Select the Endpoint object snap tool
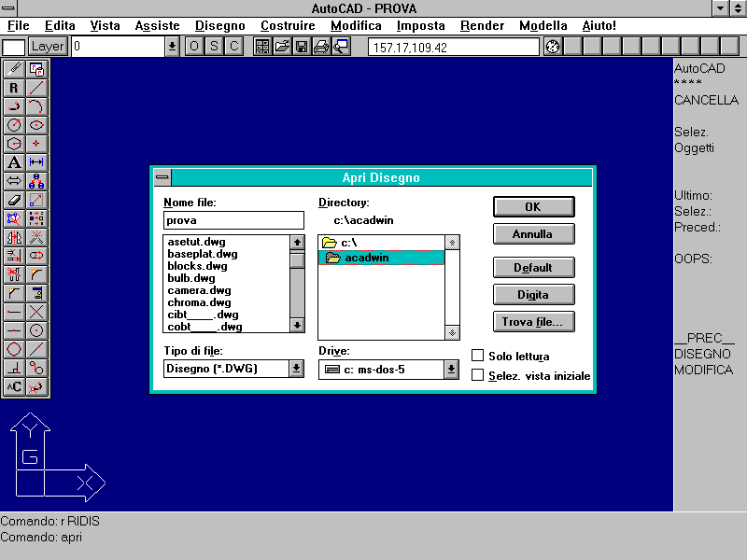 [x=14, y=312]
